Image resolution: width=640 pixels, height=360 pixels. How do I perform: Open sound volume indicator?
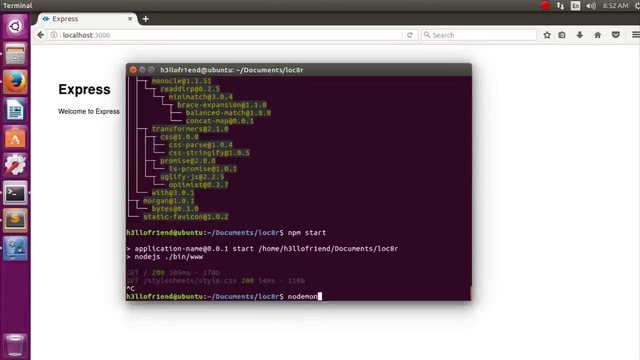click(x=591, y=6)
